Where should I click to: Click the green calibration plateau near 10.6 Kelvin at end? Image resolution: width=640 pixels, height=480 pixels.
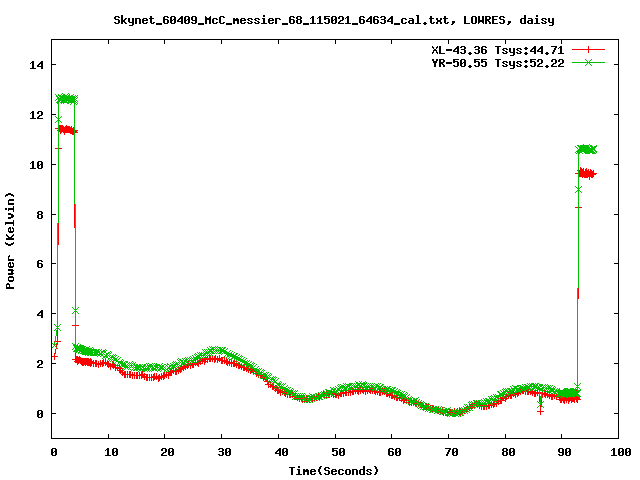coord(586,149)
